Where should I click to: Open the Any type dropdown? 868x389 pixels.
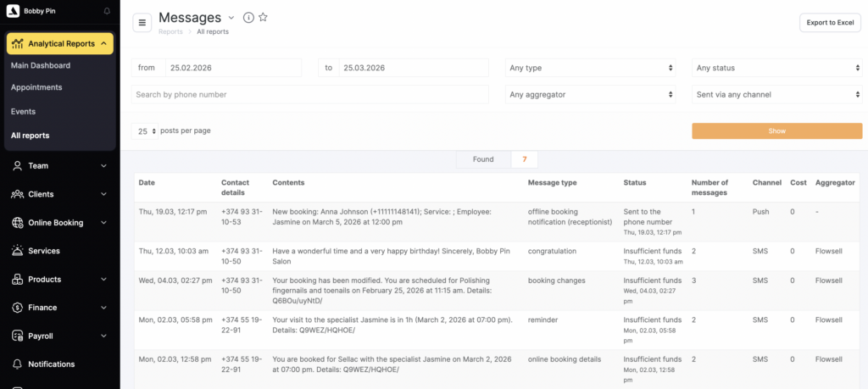click(590, 68)
